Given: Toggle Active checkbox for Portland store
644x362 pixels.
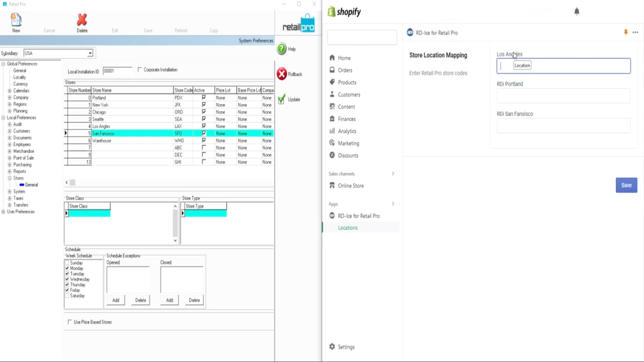Looking at the screenshot, I should pyautogui.click(x=204, y=98).
